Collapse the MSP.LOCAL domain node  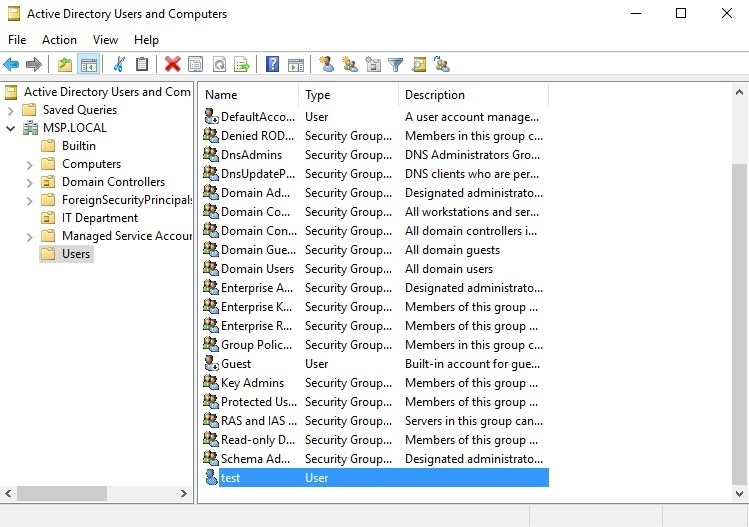click(11, 128)
